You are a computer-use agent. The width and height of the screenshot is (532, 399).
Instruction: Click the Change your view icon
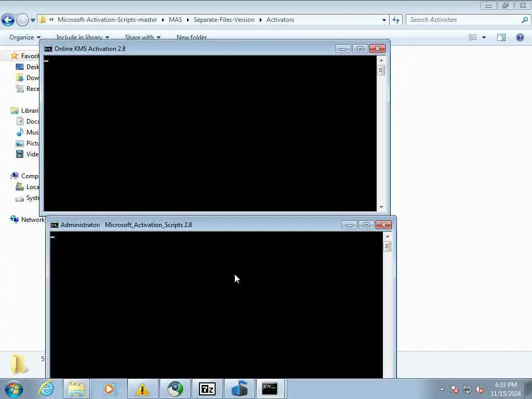tap(473, 37)
